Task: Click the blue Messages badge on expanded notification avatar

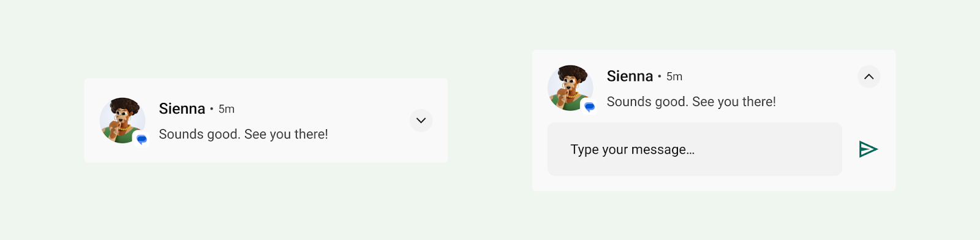Action: pos(589,107)
